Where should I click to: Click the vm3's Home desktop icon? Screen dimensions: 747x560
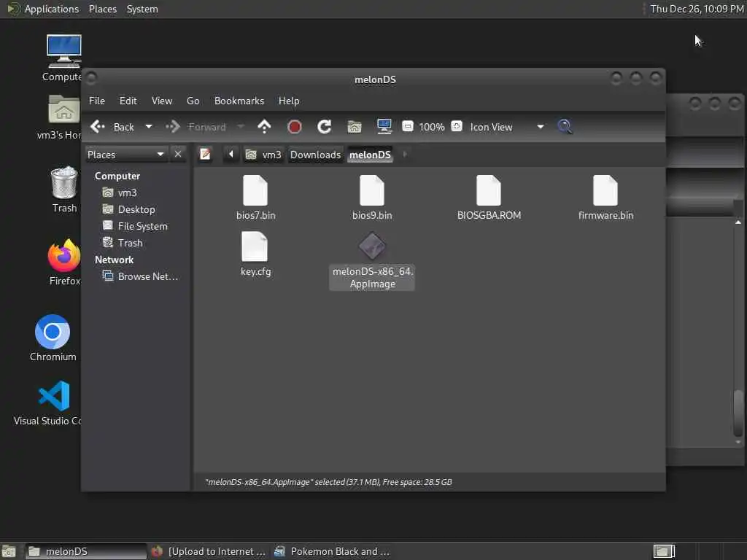[61, 117]
